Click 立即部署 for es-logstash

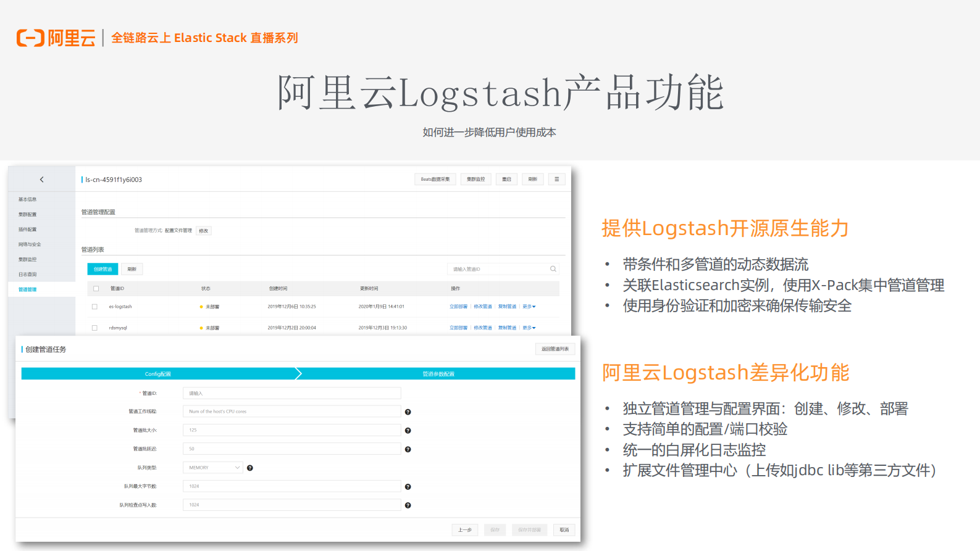458,307
